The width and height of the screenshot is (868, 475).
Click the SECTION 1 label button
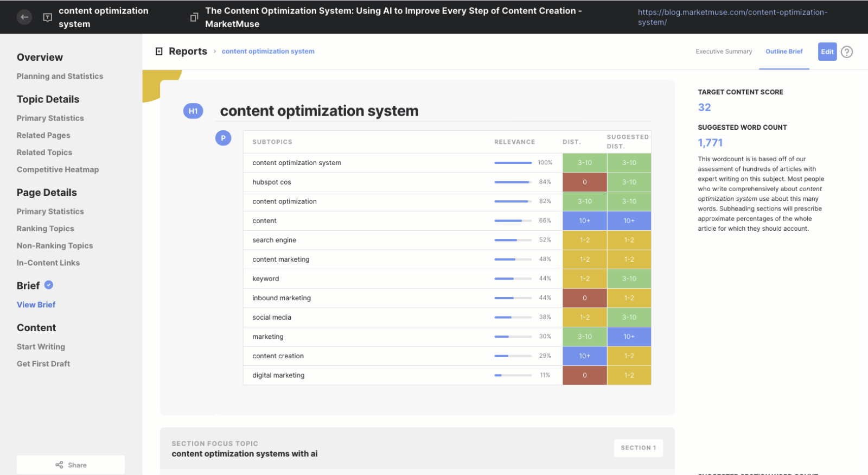click(639, 448)
